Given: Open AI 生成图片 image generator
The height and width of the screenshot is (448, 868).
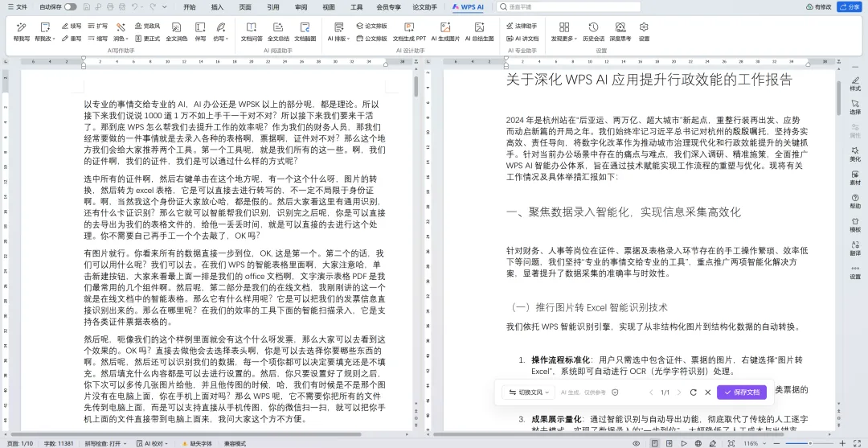Looking at the screenshot, I should [x=445, y=31].
